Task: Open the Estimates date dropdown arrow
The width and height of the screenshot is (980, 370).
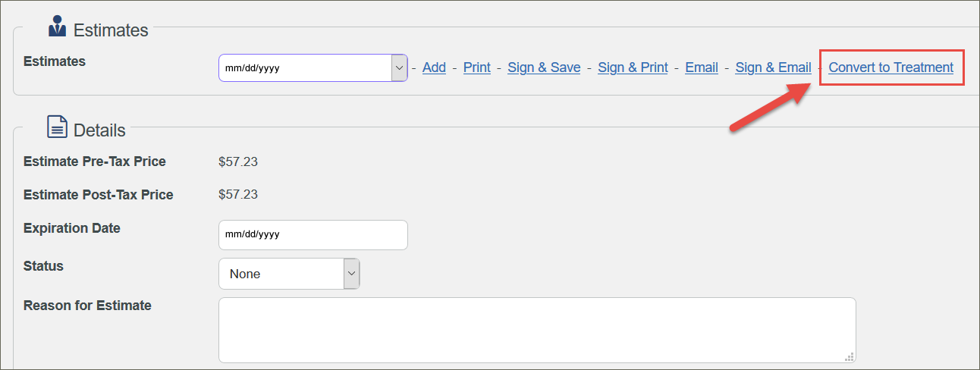Action: (x=399, y=67)
